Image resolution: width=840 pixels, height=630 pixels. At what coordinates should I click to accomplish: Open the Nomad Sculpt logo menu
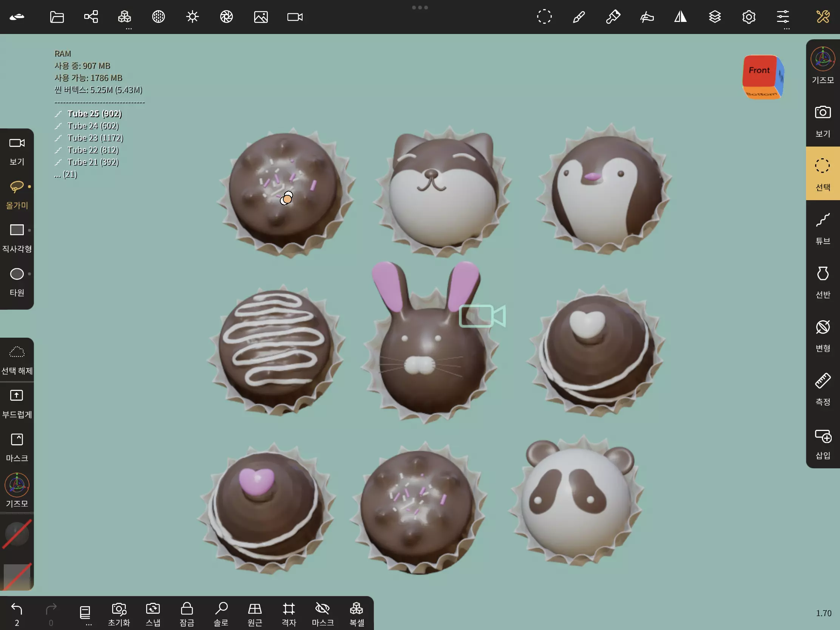coord(17,17)
